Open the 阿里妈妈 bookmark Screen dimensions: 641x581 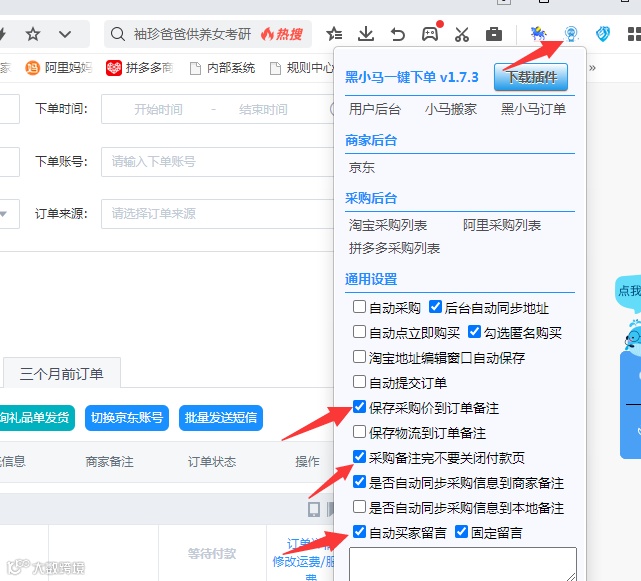click(x=59, y=67)
